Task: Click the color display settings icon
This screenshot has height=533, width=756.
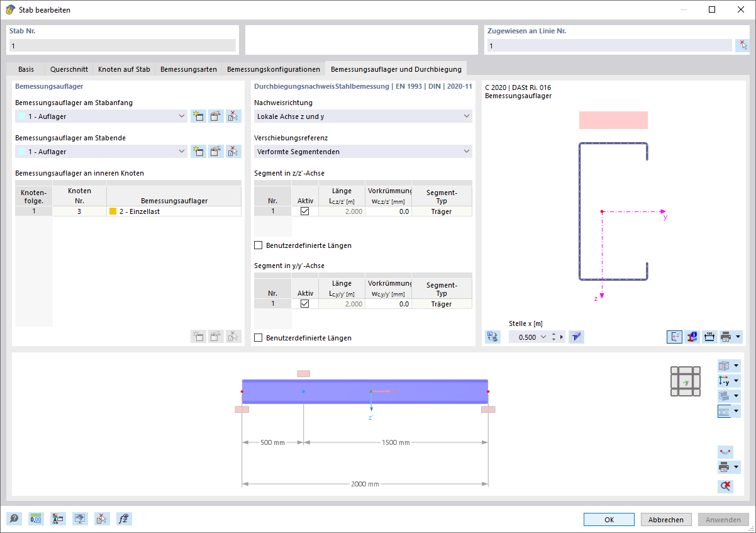Action: [x=58, y=519]
